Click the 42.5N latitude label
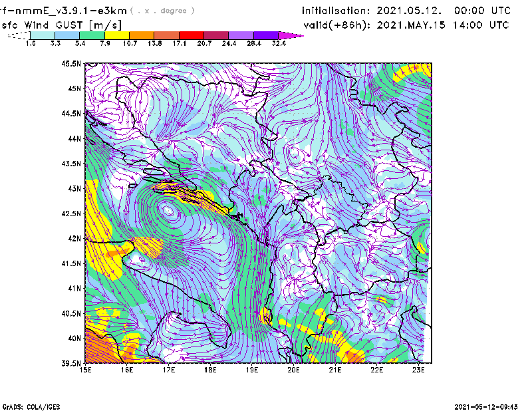Screen dimensions: 532x411 [71, 213]
